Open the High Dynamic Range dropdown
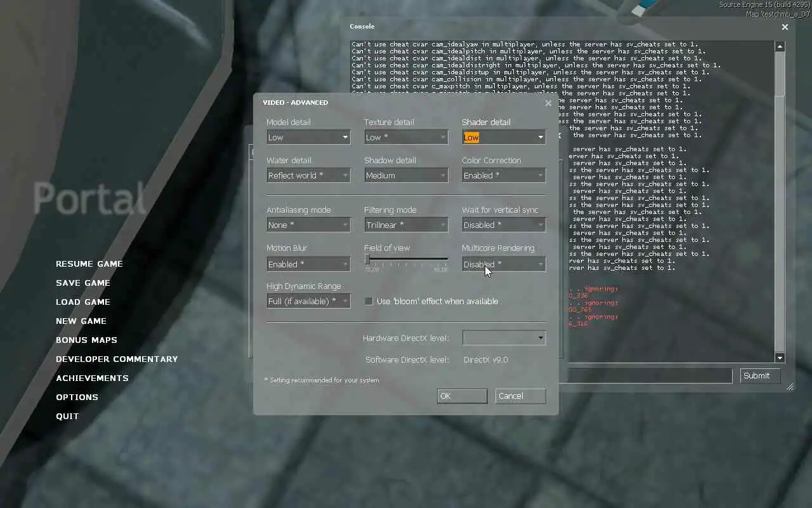This screenshot has height=508, width=812. tap(308, 301)
